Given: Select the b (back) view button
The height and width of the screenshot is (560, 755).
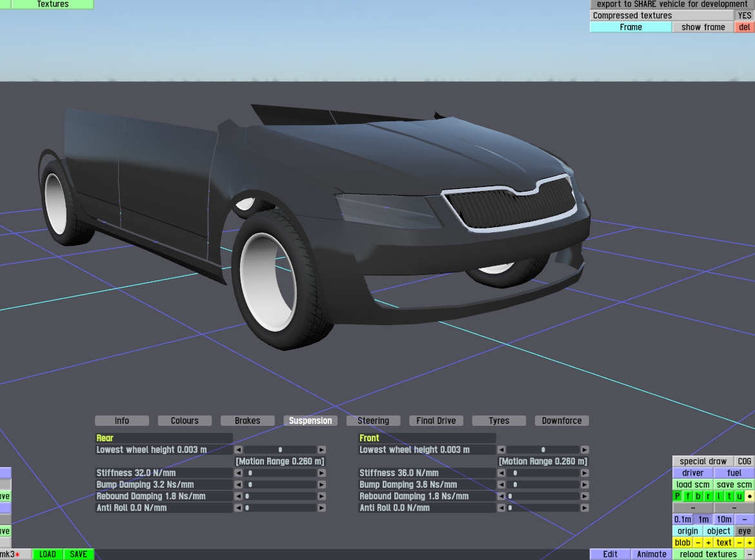Looking at the screenshot, I should click(x=698, y=496).
